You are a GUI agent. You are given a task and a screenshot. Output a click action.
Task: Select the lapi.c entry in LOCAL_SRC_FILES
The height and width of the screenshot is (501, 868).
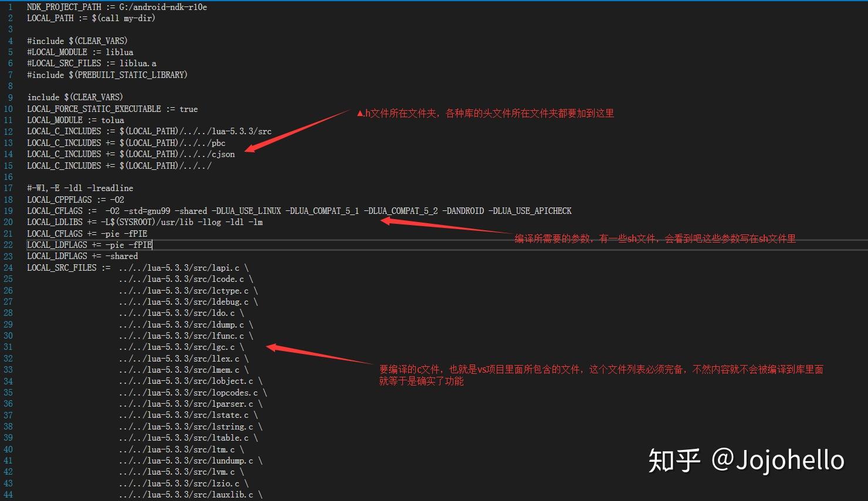[x=182, y=267]
